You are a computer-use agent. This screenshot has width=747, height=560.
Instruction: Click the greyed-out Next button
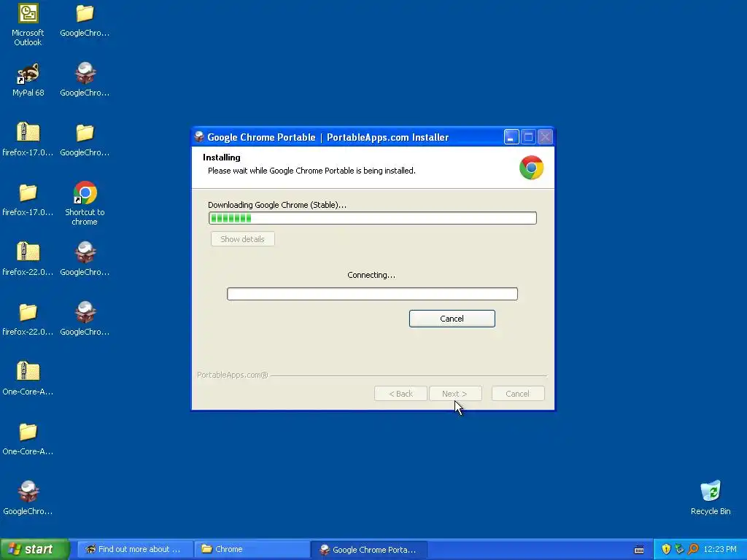(x=455, y=394)
